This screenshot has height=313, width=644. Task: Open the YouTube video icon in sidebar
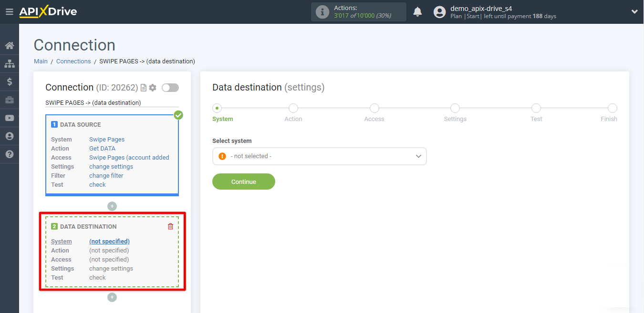(x=10, y=118)
